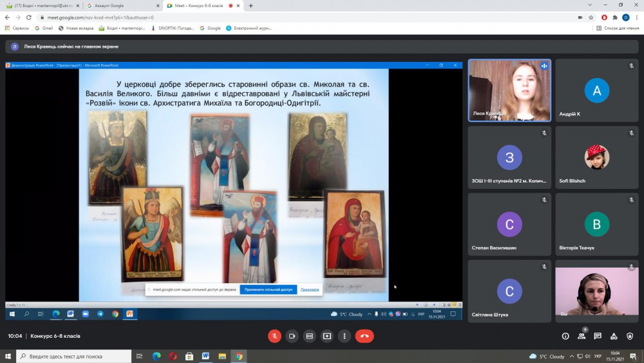
Task: Open the Chrome profile avatar
Action: [x=625, y=17]
